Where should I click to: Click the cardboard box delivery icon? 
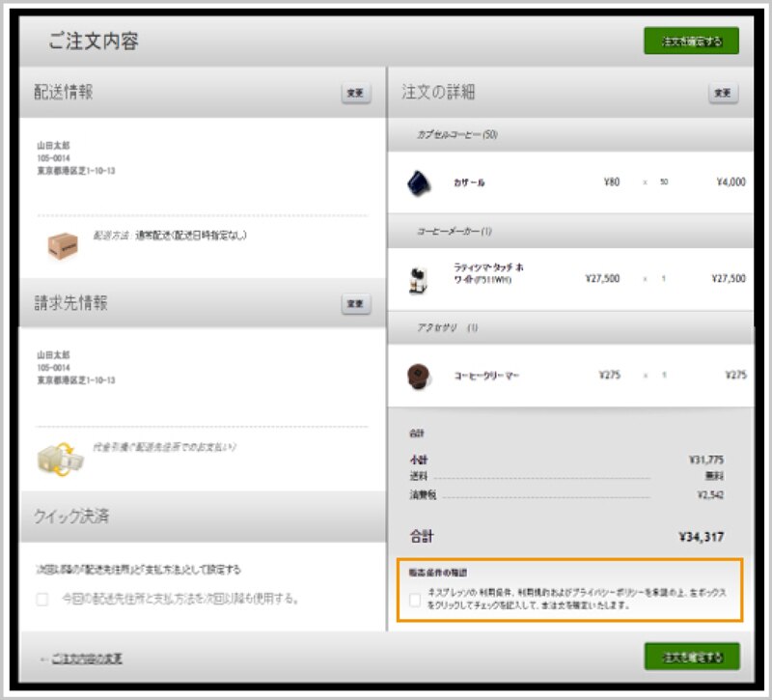pyautogui.click(x=62, y=246)
